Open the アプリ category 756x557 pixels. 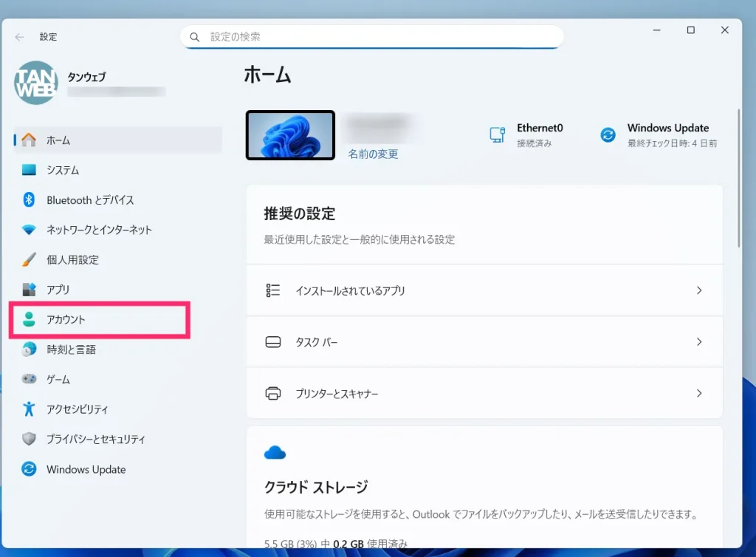coord(118,290)
